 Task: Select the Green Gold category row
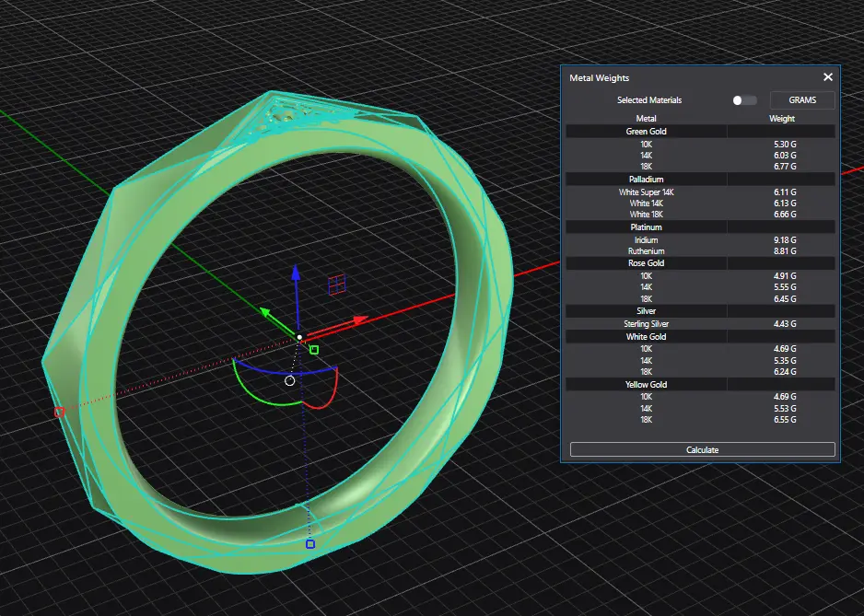pos(646,132)
